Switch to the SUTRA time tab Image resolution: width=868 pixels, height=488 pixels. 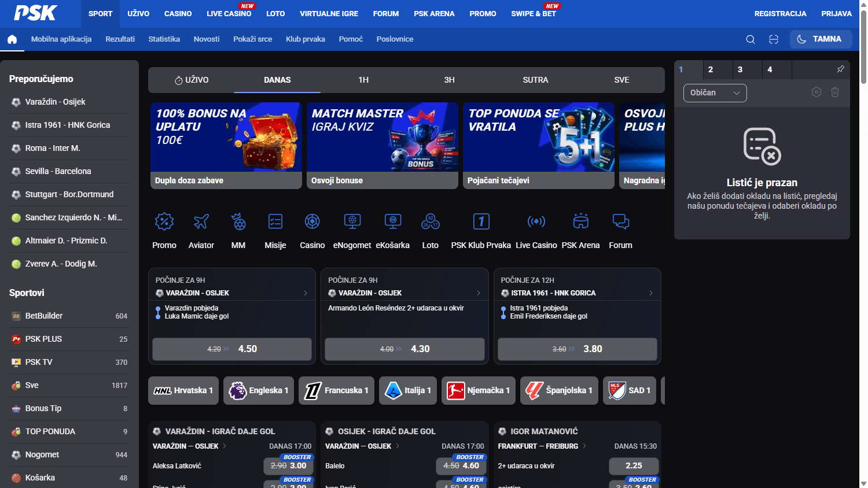[x=535, y=80]
